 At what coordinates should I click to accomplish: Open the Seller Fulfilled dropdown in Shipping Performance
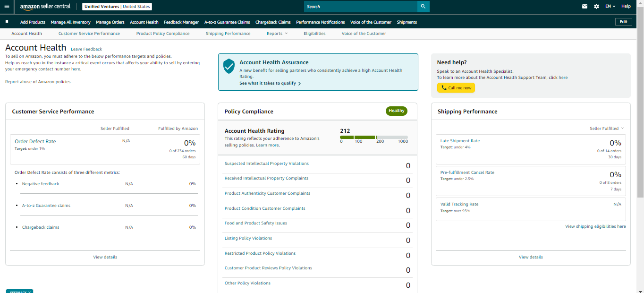607,129
